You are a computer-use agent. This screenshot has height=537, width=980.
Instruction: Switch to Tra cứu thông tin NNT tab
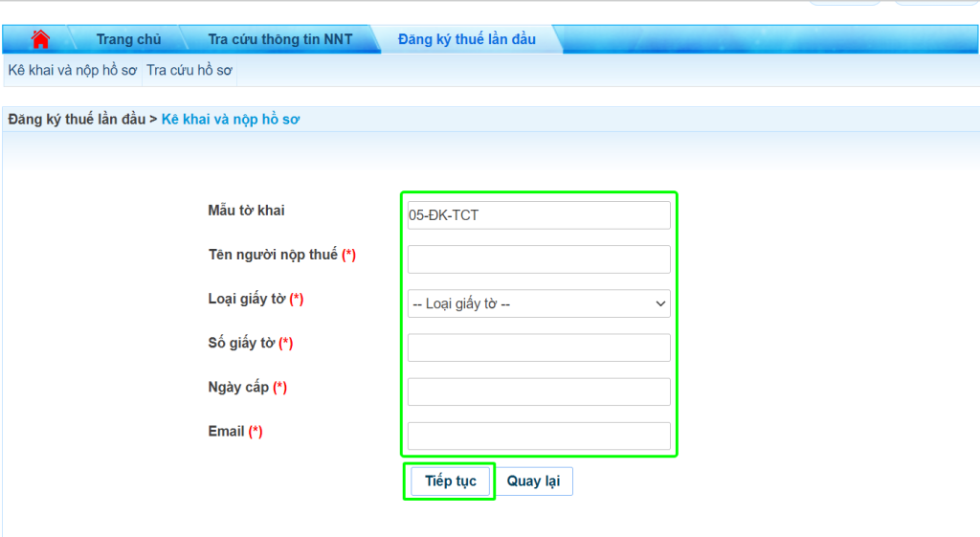(x=280, y=39)
